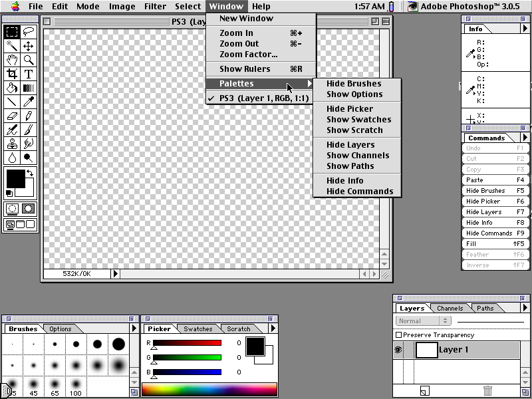Click Hide Picker F6 command button
The width and height of the screenshot is (532, 399).
click(495, 201)
